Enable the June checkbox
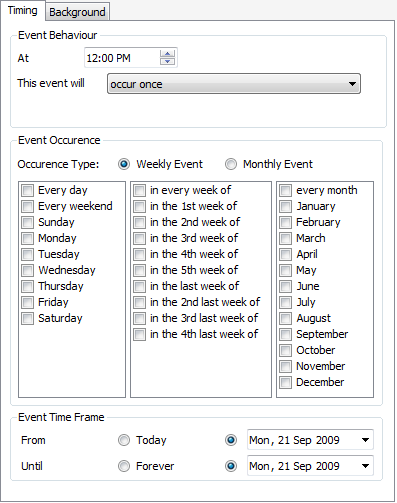Viewport: 397px width, 503px height. pyautogui.click(x=286, y=287)
